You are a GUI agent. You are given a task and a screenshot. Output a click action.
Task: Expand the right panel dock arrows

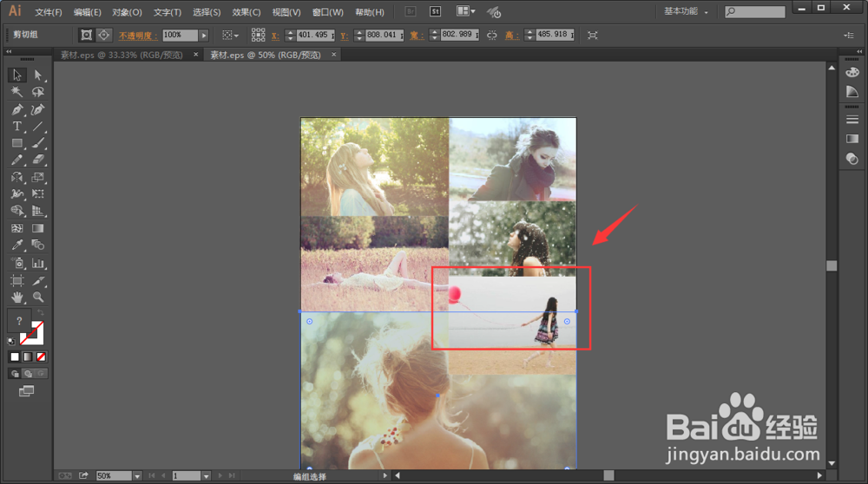(858, 51)
